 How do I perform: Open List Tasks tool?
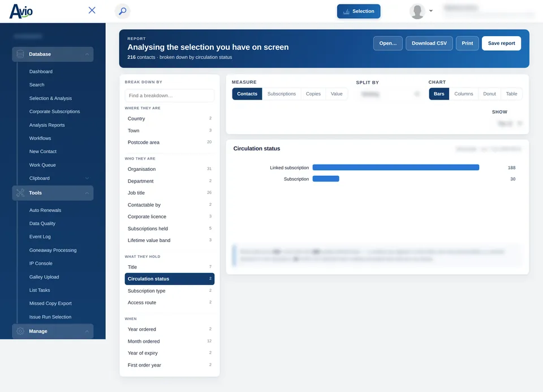(x=40, y=290)
